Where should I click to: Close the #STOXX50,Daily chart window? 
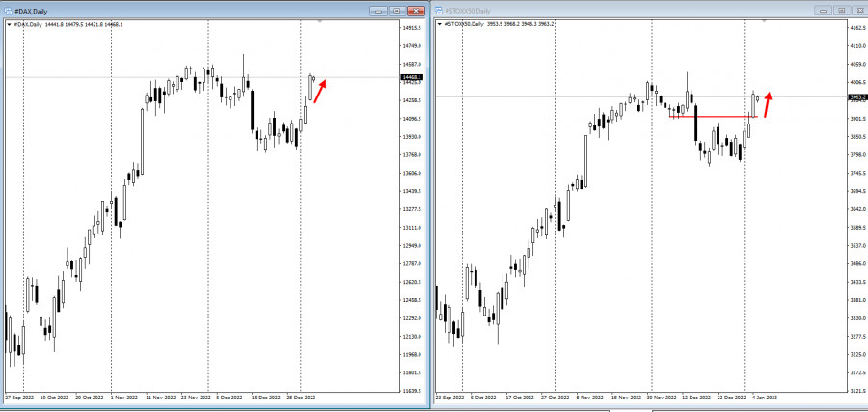(859, 11)
